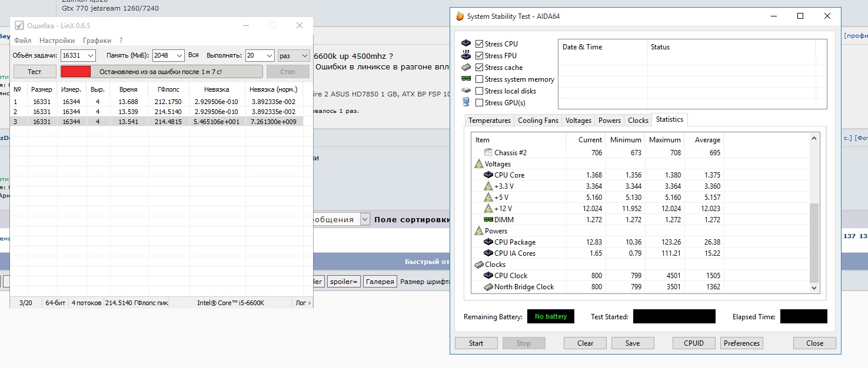Viewport: 868px width, 381px height.
Task: Click the Powers category warning icon
Action: point(478,231)
